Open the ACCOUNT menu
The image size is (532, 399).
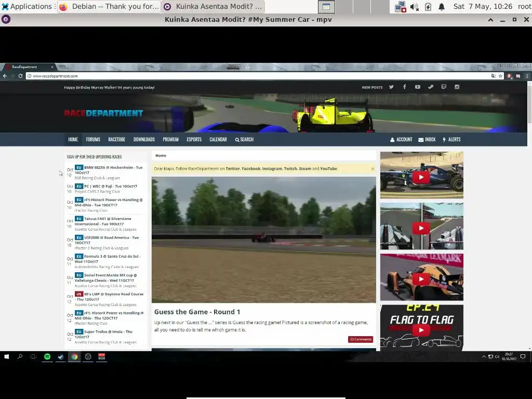[402, 139]
